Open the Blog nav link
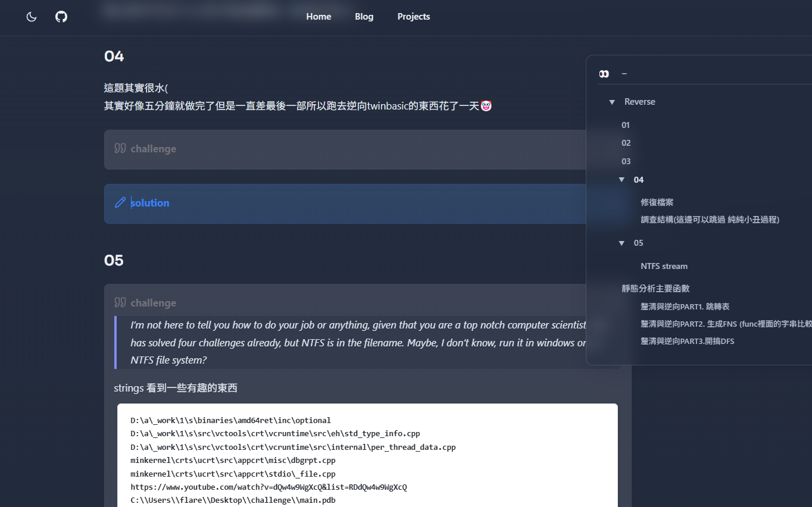The width and height of the screenshot is (812, 507). click(x=364, y=17)
